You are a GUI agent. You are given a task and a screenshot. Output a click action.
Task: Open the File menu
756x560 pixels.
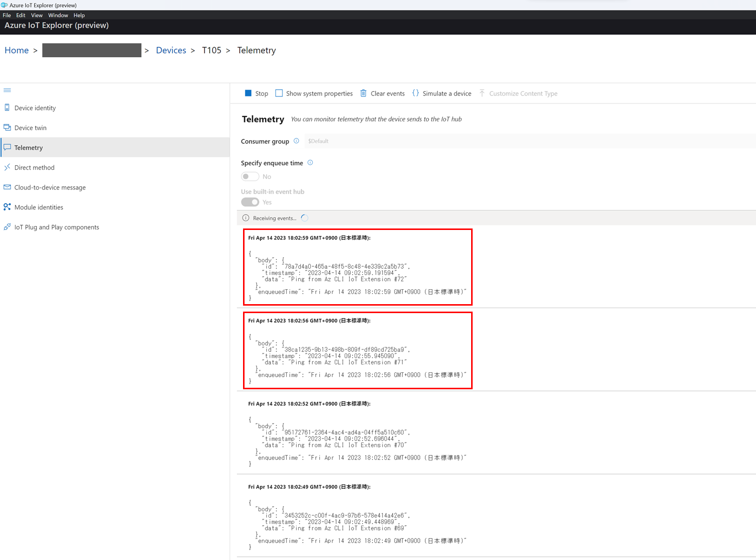coord(7,15)
